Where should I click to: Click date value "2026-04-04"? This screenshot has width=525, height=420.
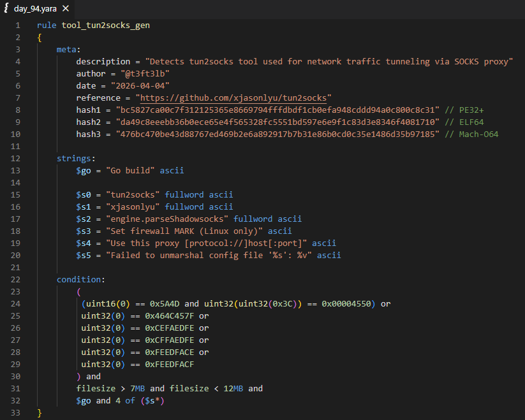point(140,86)
